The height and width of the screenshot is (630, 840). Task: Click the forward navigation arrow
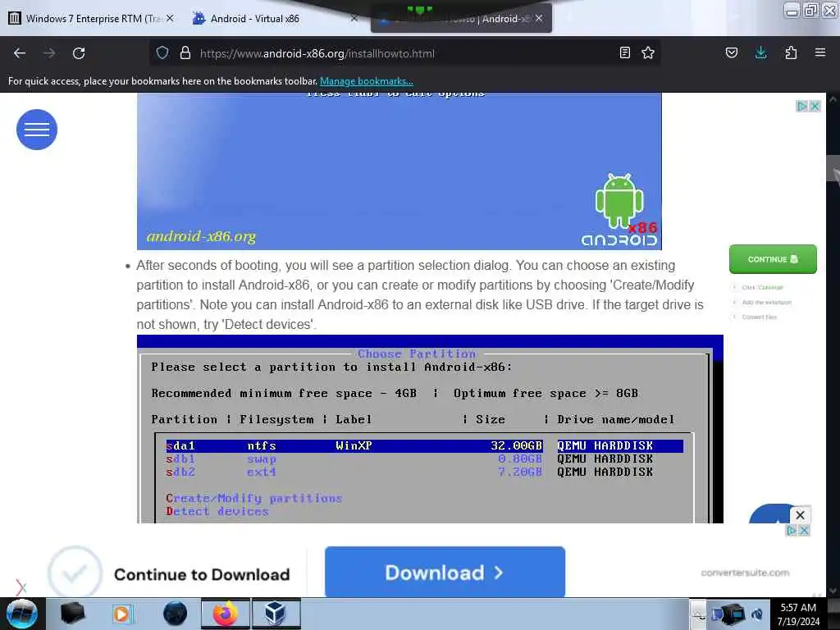click(49, 53)
